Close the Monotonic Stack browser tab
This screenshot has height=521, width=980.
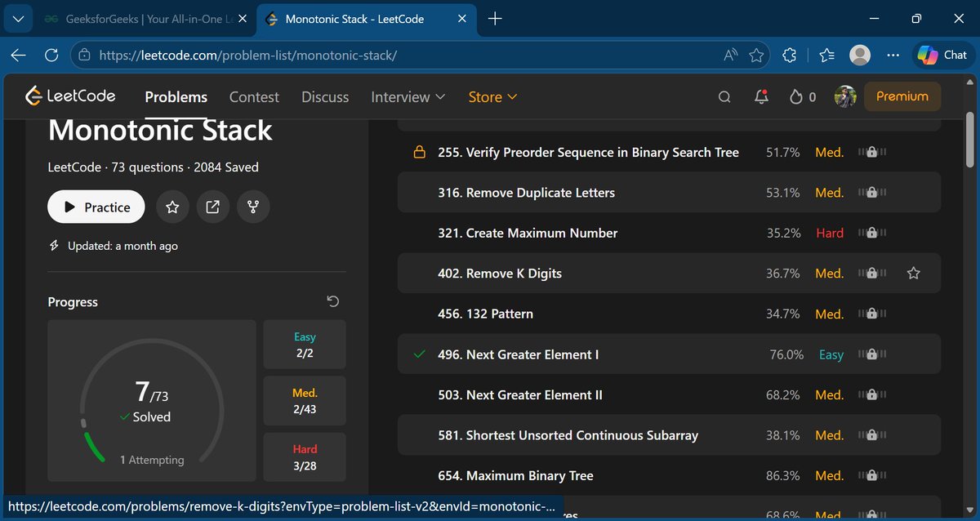461,19
